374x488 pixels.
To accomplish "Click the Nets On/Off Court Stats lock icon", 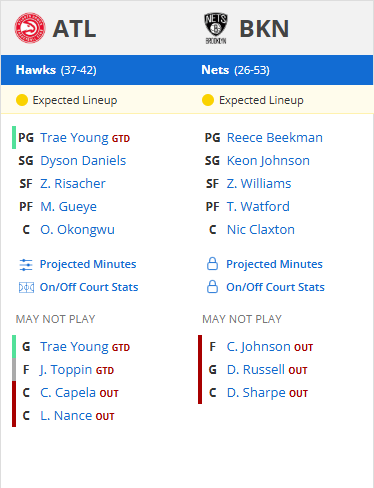I will tap(212, 287).
